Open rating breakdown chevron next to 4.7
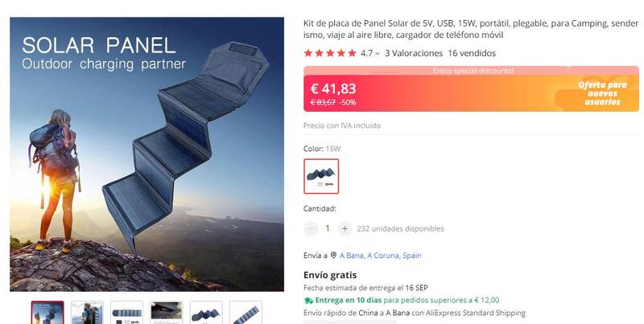644x324 pixels. pyautogui.click(x=378, y=53)
